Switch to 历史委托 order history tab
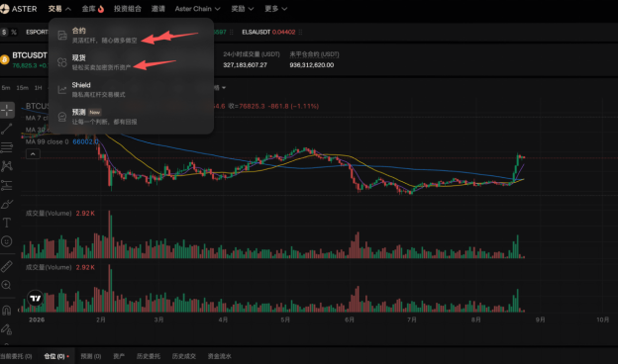 point(149,356)
